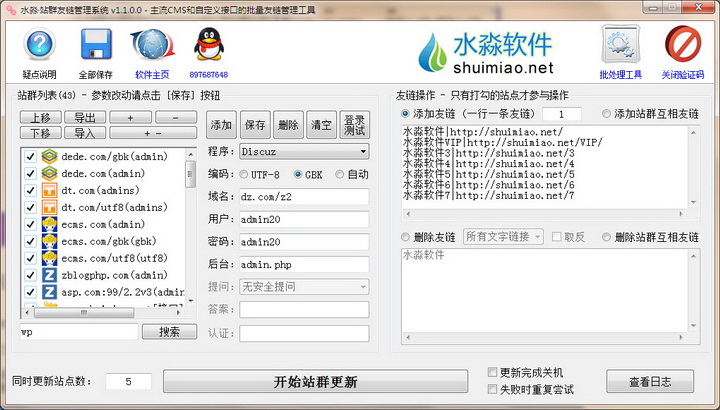
Task: Open the 所有文字链接 dropdown
Action: click(x=503, y=236)
